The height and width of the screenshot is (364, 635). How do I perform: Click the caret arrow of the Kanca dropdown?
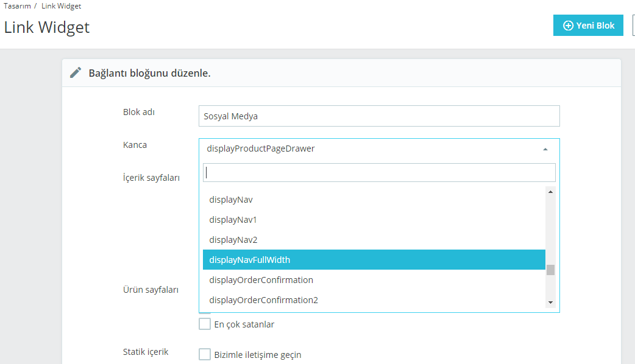[x=545, y=149]
